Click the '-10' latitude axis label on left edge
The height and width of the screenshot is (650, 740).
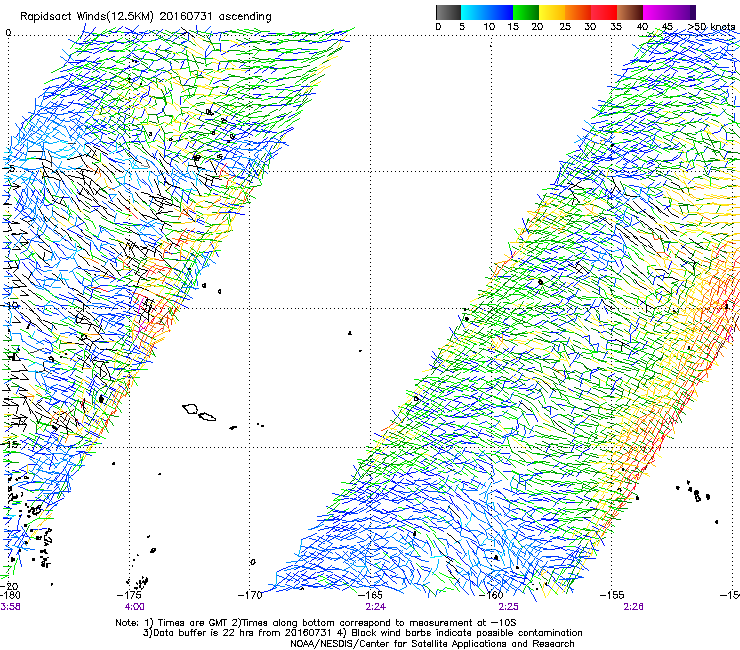pos(10,305)
